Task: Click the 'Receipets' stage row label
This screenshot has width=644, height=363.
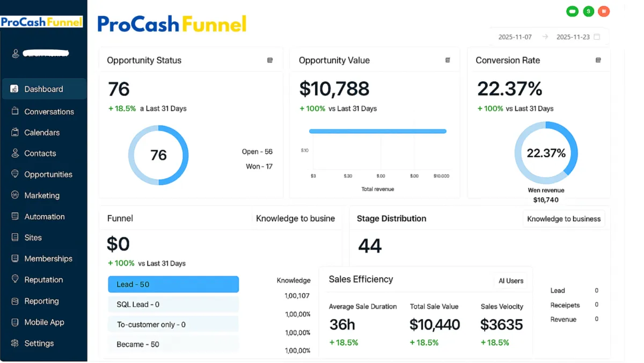Action: [565, 305]
